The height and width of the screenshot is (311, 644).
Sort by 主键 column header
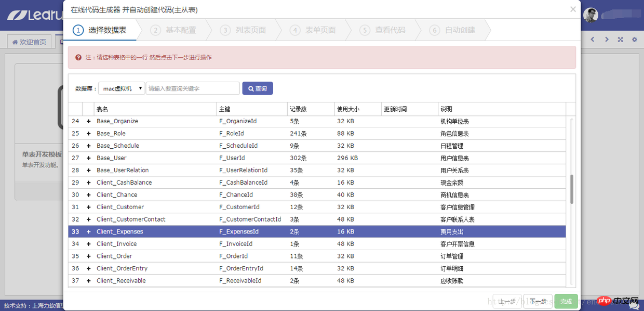coord(252,109)
